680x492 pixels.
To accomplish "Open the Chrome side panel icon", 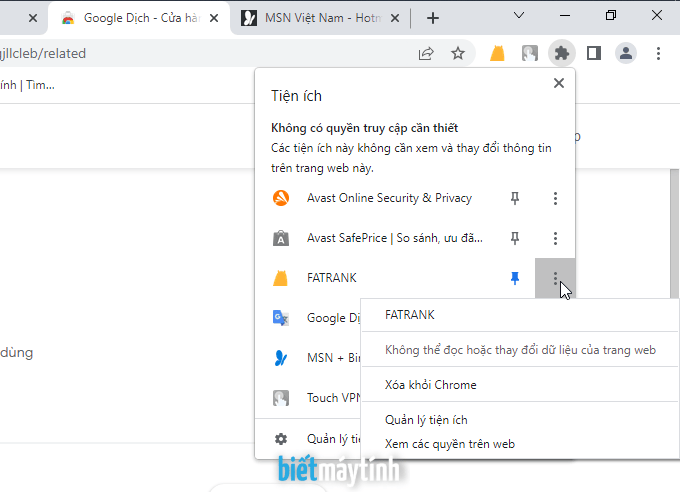I will pyautogui.click(x=594, y=53).
